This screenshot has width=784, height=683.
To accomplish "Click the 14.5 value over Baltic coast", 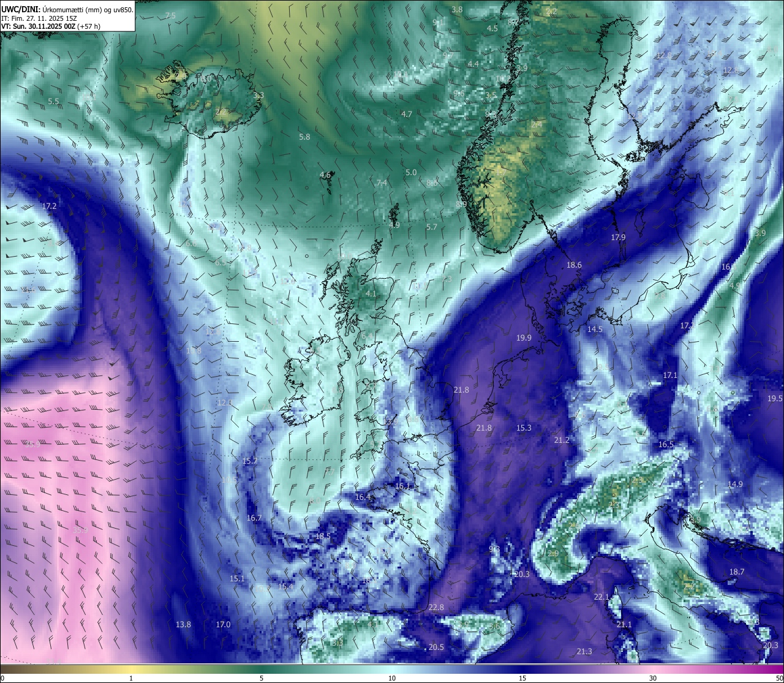I will coord(595,330).
